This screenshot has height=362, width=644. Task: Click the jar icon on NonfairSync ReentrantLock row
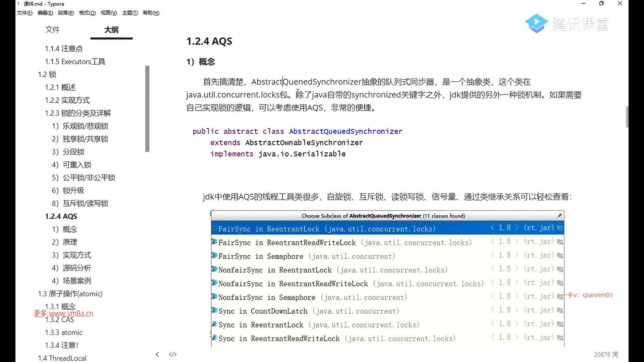(560, 269)
